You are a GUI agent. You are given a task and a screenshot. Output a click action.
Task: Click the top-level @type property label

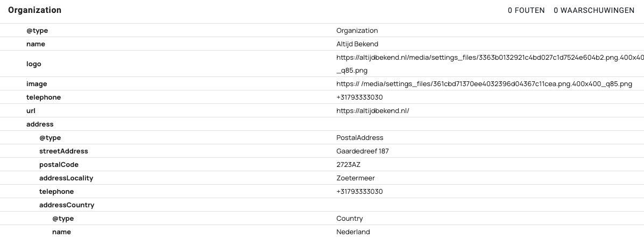(37, 30)
